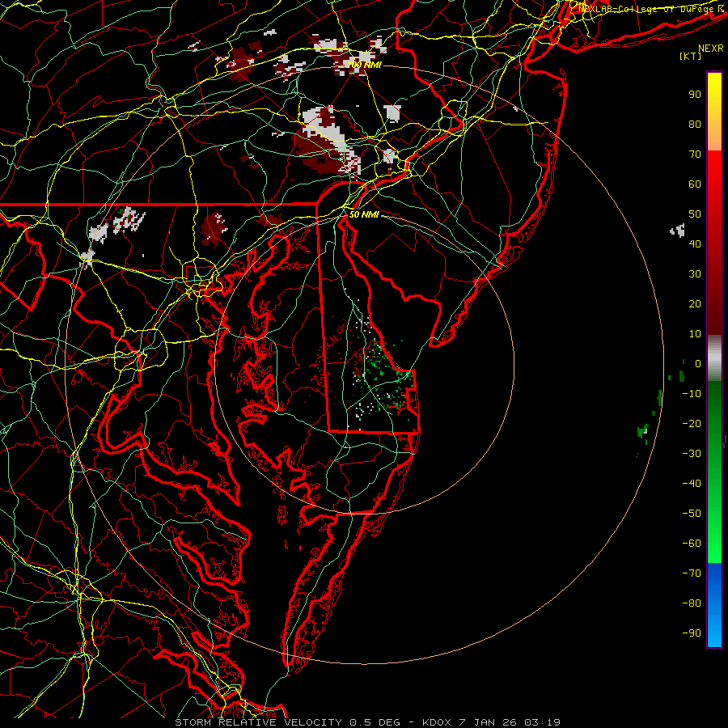Click the "100 NMI" range ring label

click(x=365, y=65)
